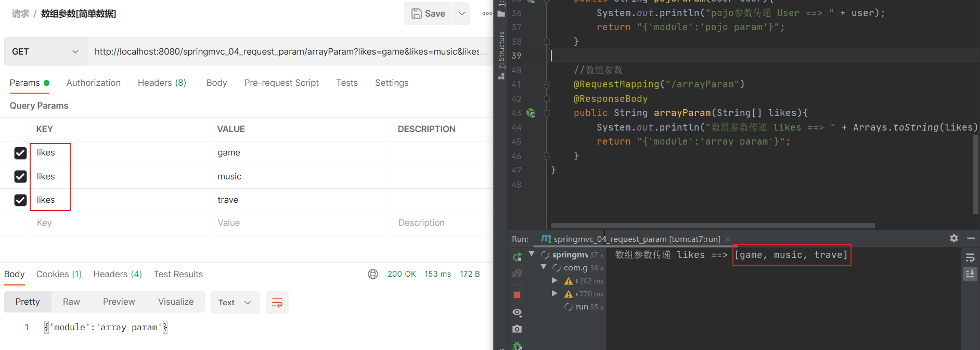The height and width of the screenshot is (350, 980).
Task: Select the Raw view button
Action: pos(71,302)
